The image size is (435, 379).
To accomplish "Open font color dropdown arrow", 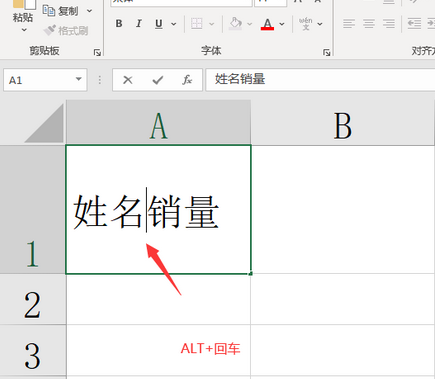I will 282,24.
